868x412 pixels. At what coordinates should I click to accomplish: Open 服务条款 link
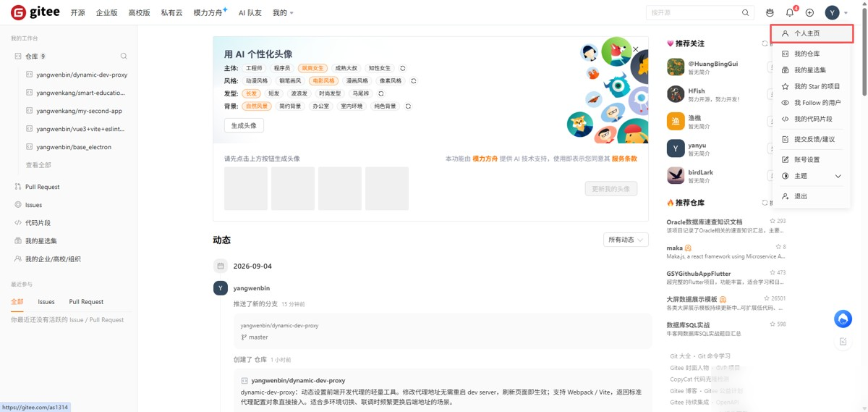coord(624,159)
